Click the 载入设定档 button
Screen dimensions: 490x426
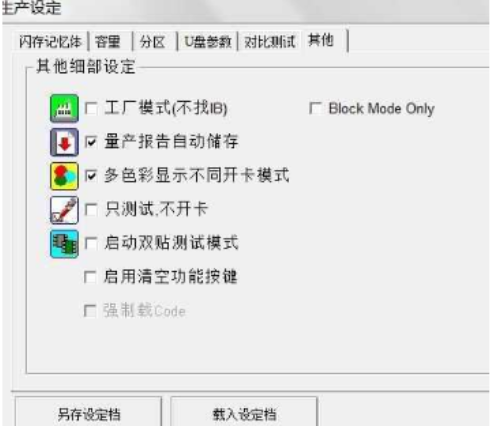[x=244, y=414]
